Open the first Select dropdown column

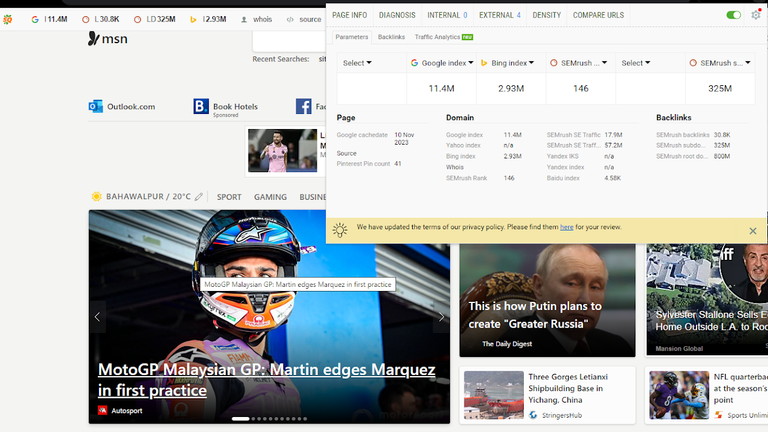[357, 63]
